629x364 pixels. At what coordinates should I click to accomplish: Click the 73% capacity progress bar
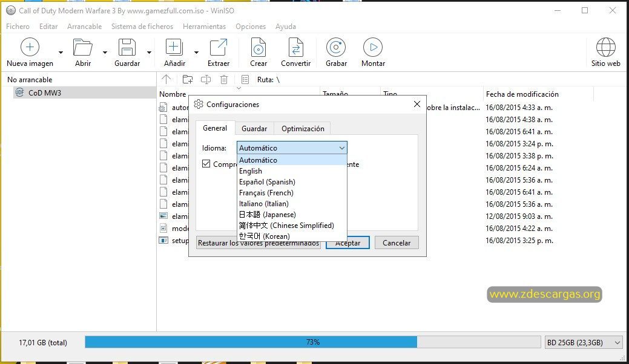point(313,342)
